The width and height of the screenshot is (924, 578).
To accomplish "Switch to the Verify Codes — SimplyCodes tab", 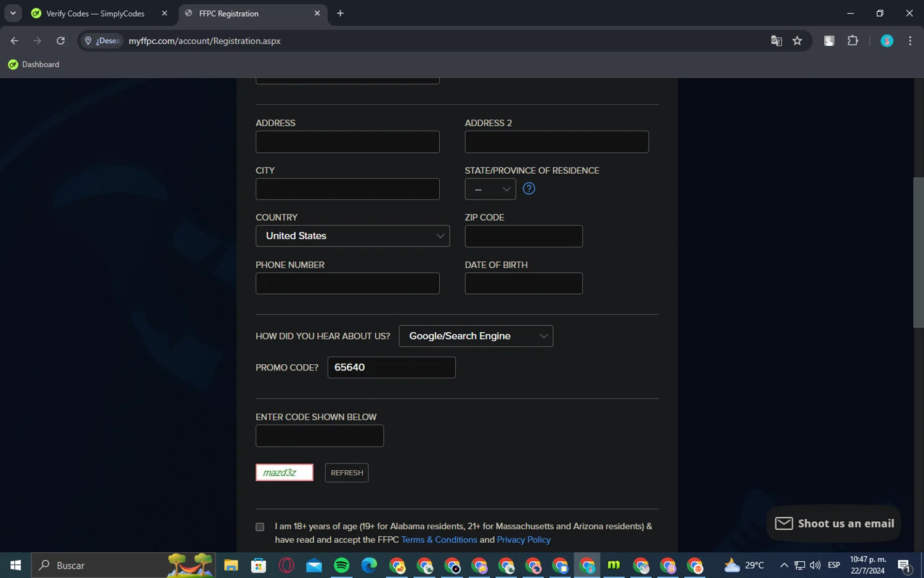I will pyautogui.click(x=95, y=14).
